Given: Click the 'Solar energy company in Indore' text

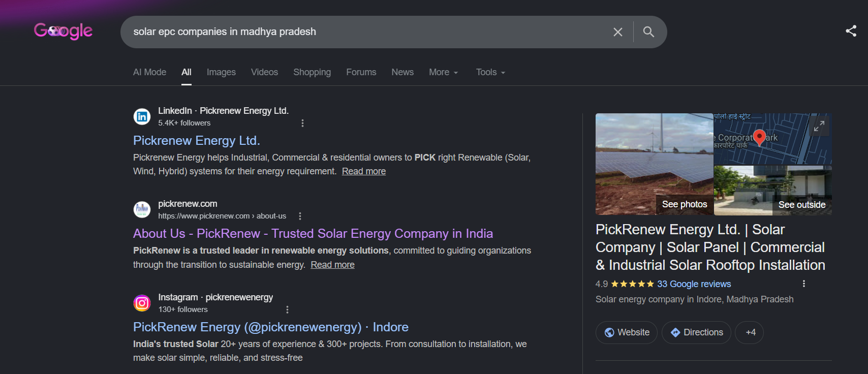Looking at the screenshot, I should pyautogui.click(x=695, y=299).
